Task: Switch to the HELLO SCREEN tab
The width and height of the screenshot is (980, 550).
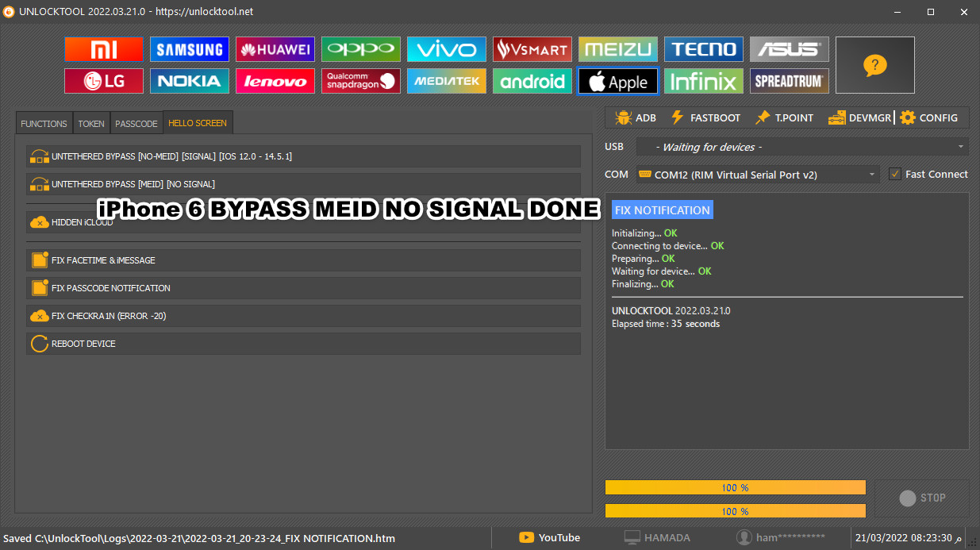Action: [x=198, y=123]
